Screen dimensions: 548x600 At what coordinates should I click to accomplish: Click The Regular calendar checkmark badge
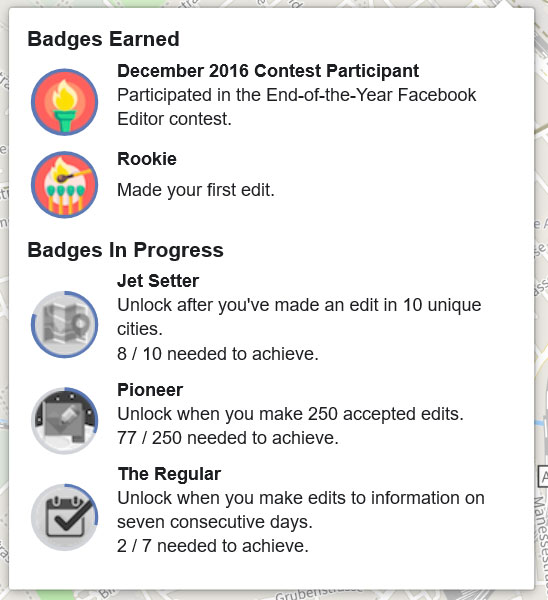coord(64,517)
